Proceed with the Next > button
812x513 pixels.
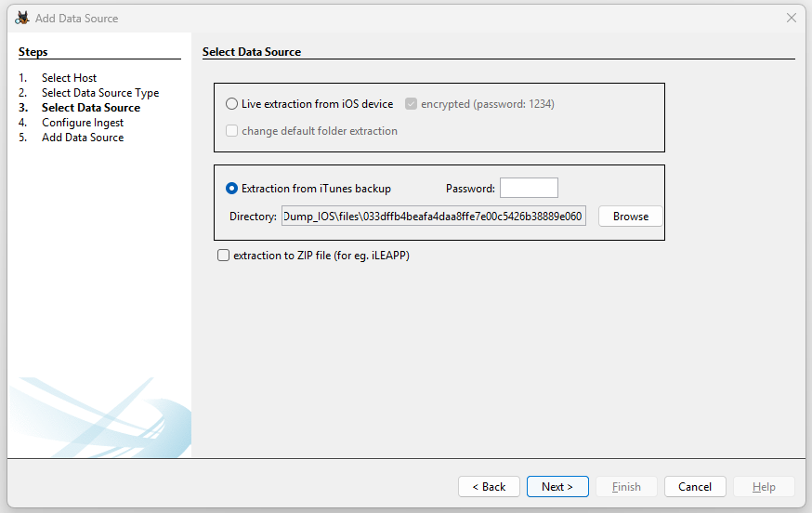[557, 487]
